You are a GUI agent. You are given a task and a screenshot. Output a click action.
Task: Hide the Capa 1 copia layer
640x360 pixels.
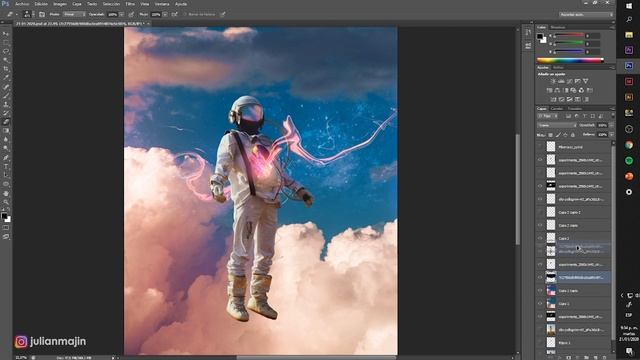click(540, 291)
